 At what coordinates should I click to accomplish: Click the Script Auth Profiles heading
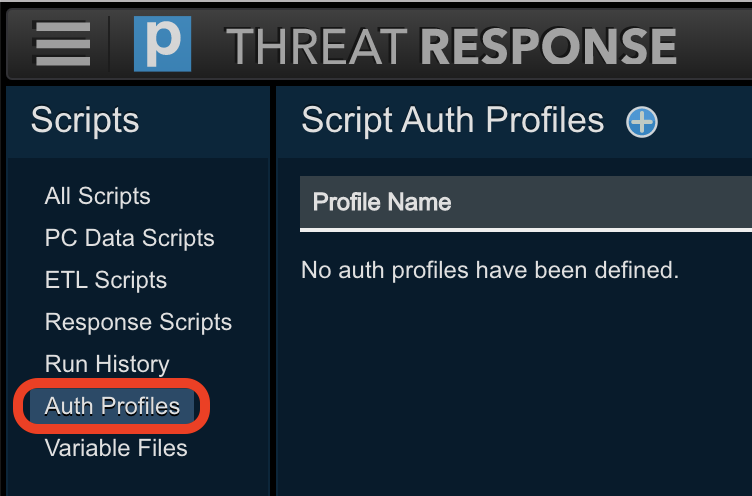pyautogui.click(x=452, y=120)
